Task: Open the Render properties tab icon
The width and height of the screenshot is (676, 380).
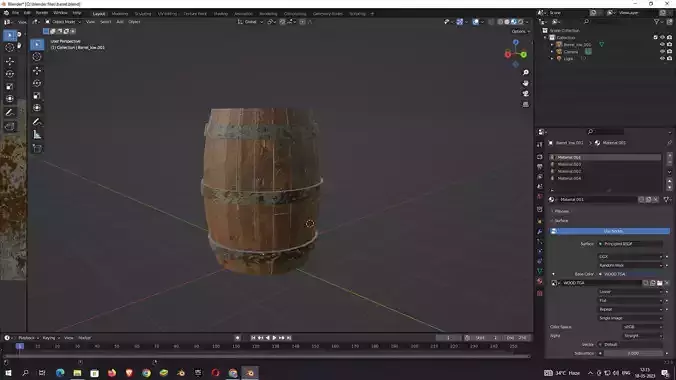Action: click(x=540, y=157)
